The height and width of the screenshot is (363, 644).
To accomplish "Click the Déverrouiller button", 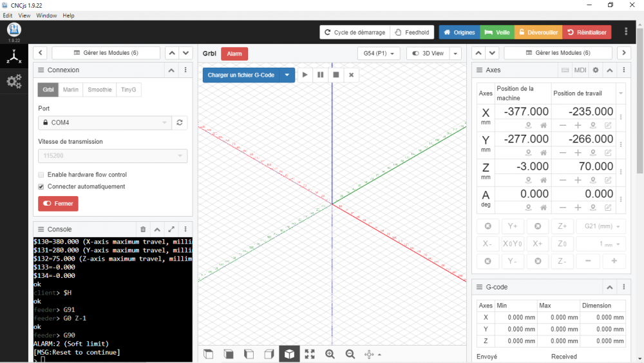I will 538,32.
